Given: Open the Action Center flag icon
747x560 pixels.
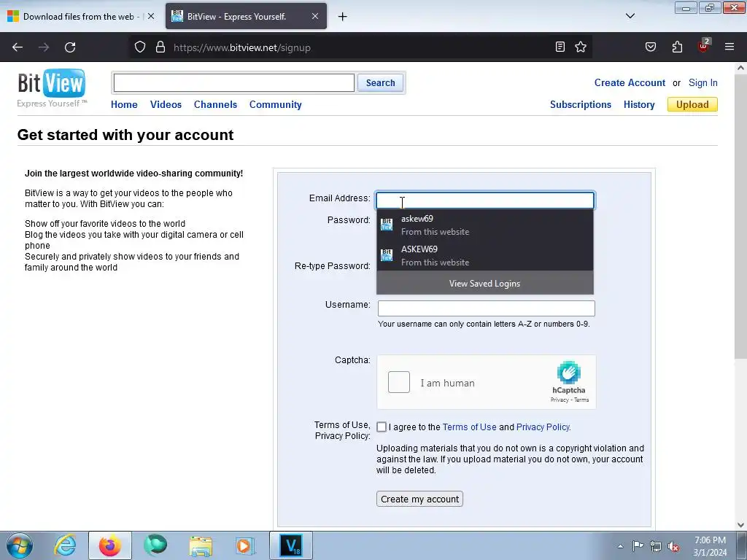Looking at the screenshot, I should click(x=638, y=545).
